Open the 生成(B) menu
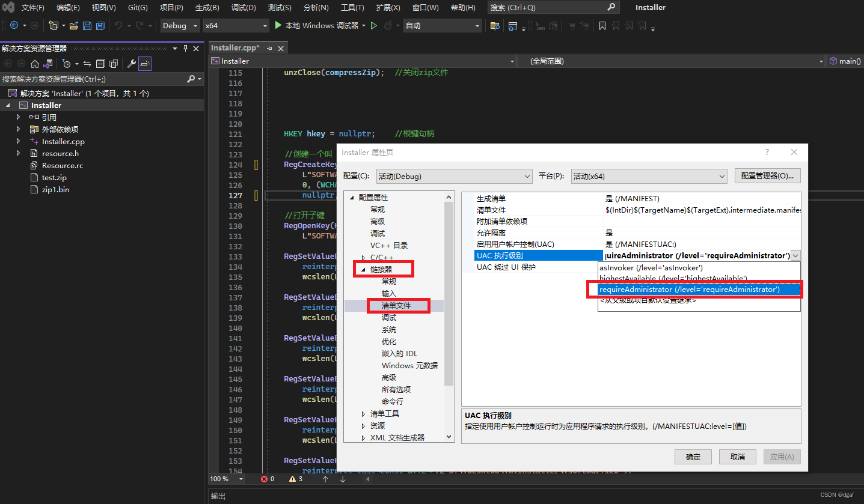Image resolution: width=864 pixels, height=504 pixels. [x=207, y=8]
